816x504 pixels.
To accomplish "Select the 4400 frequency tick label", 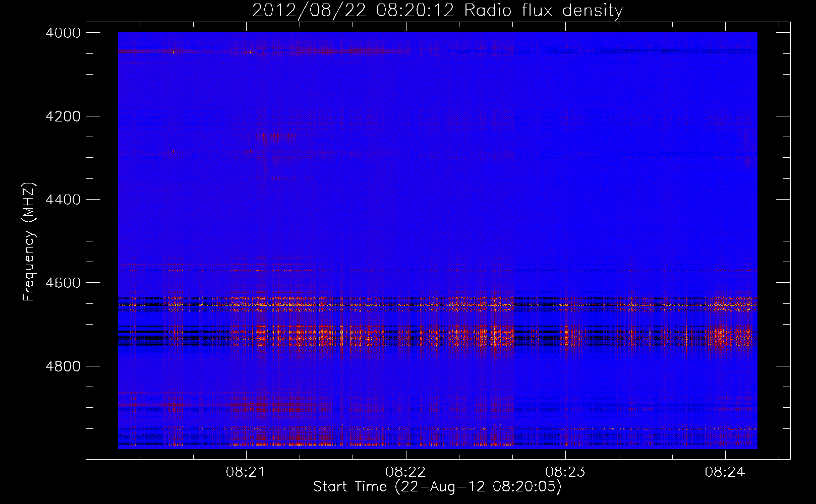I will pyautogui.click(x=63, y=200).
